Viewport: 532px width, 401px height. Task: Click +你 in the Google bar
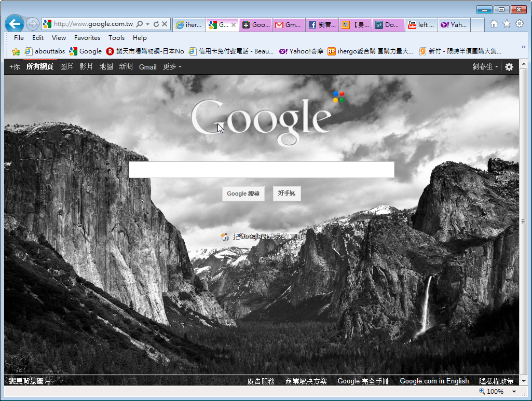pyautogui.click(x=15, y=67)
